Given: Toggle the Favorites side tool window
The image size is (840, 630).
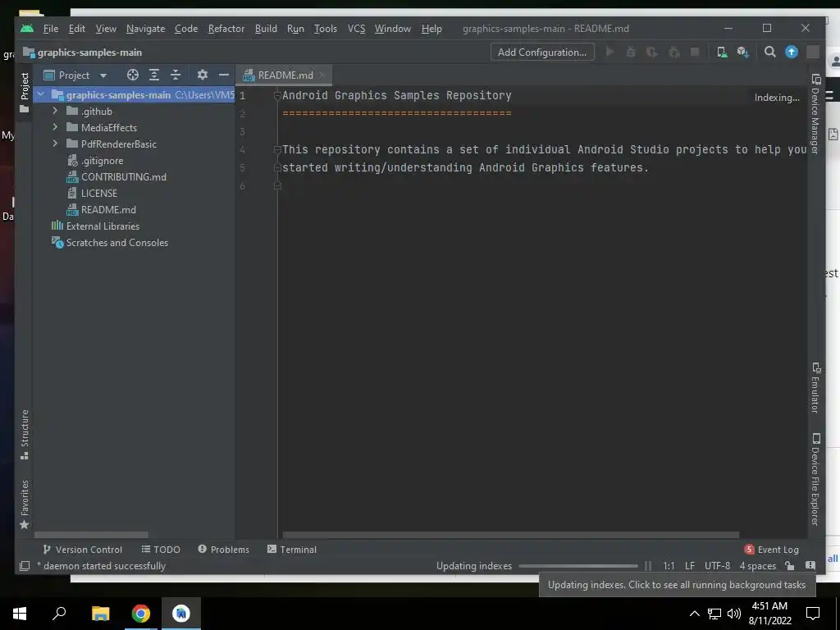Looking at the screenshot, I should pos(24,504).
